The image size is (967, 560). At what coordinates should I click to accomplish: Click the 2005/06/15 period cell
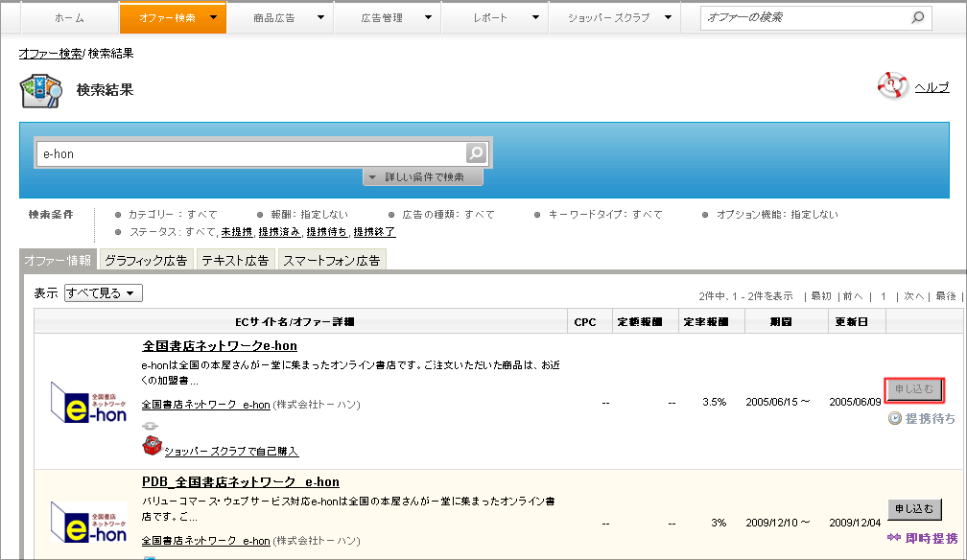tap(778, 402)
